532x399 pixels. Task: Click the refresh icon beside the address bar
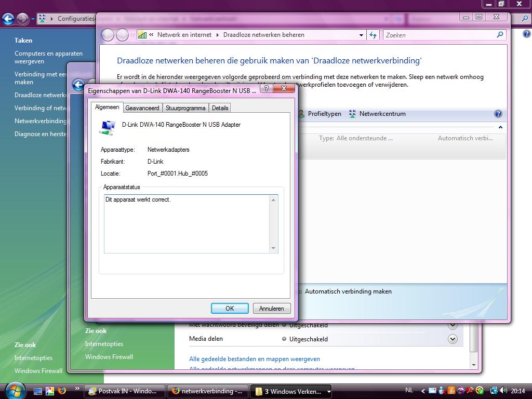coord(373,35)
